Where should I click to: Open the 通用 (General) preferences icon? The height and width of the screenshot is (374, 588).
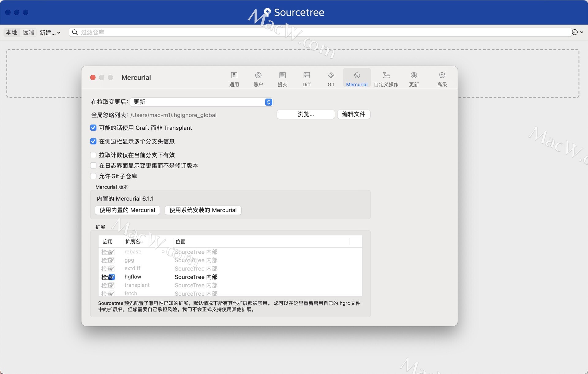click(x=234, y=79)
